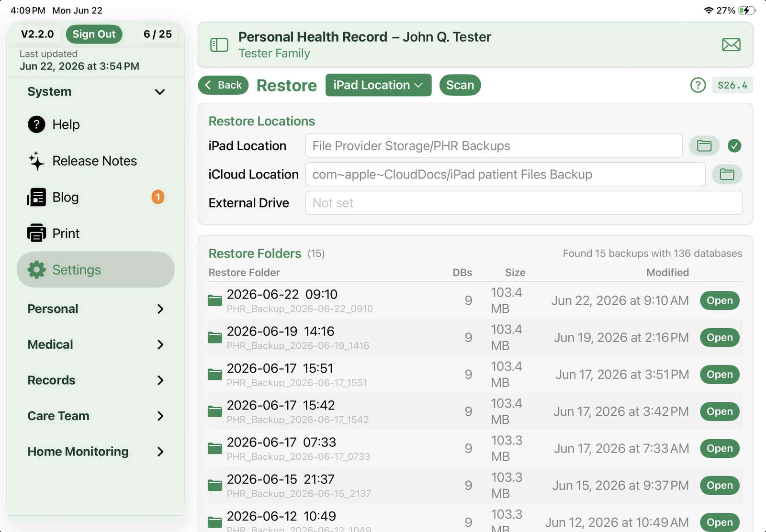
Task: Open Release Notes sparkle icon
Action: (x=36, y=161)
